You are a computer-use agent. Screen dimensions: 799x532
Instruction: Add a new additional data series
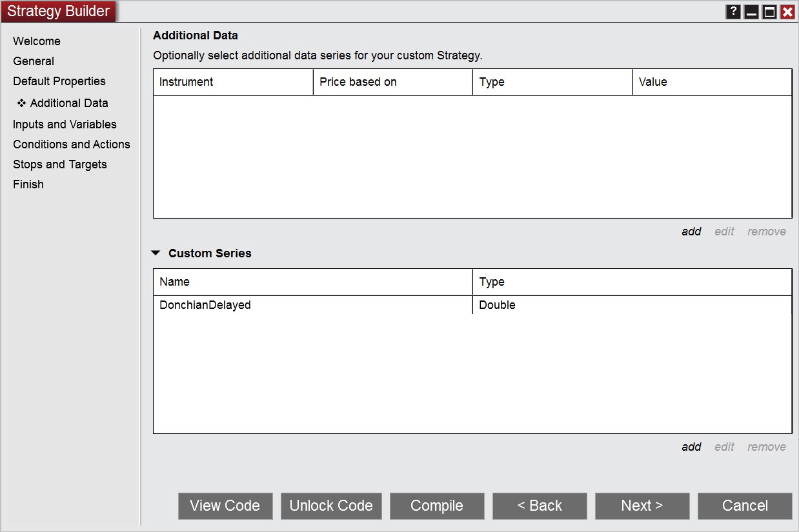(691, 232)
